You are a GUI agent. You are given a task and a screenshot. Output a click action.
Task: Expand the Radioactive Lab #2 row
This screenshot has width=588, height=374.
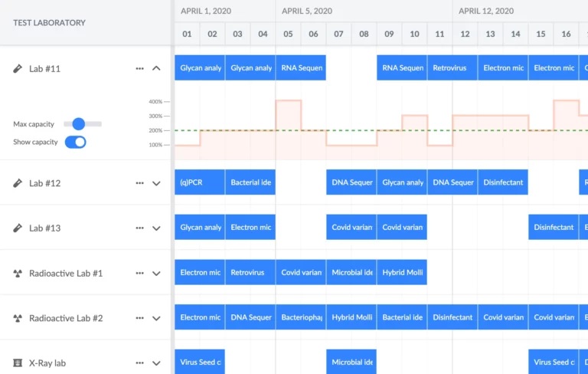coord(157,318)
